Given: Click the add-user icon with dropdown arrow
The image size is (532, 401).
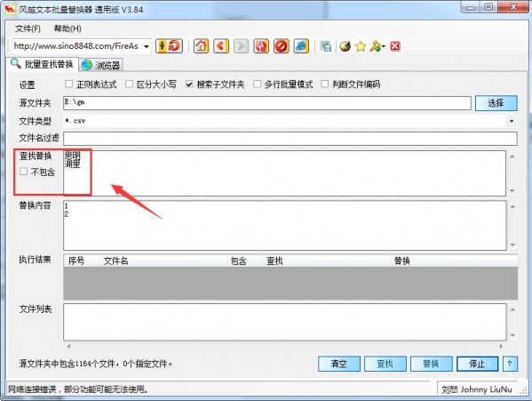Looking at the screenshot, I should (377, 46).
